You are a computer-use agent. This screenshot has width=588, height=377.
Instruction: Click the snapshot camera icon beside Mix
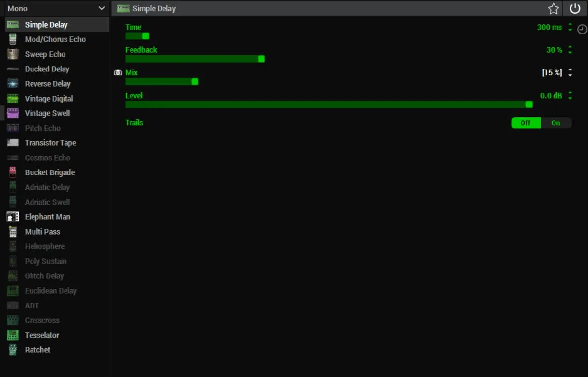(118, 72)
